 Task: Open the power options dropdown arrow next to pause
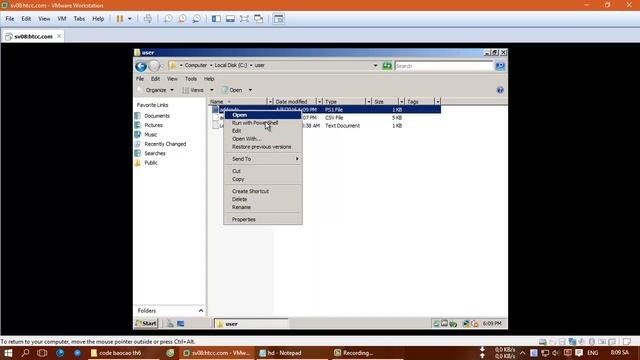(130, 19)
